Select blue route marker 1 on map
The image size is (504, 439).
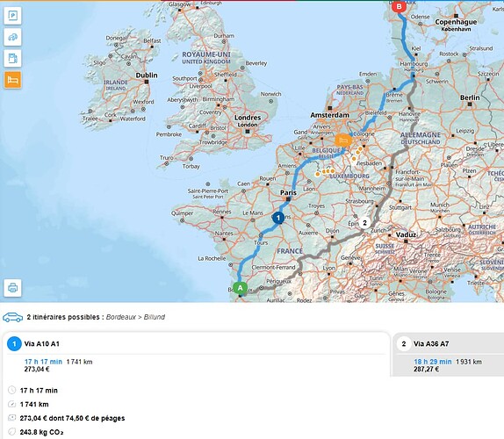pos(278,218)
